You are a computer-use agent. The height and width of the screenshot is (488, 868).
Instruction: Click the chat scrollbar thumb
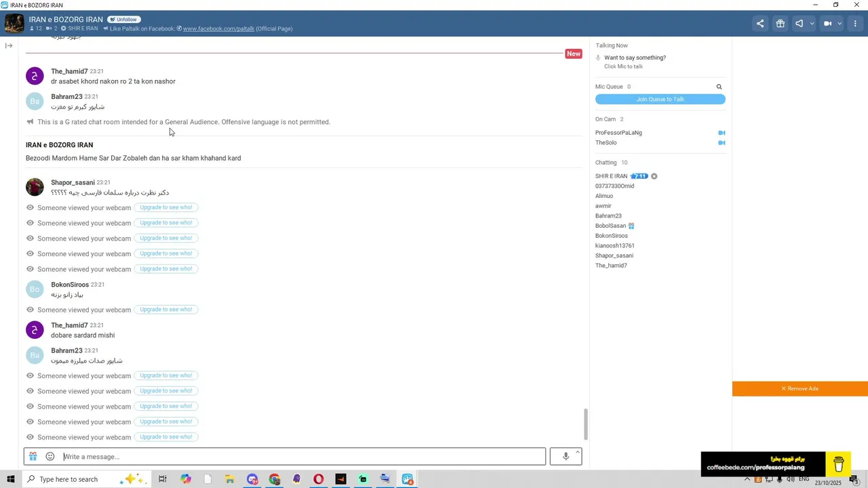(586, 425)
